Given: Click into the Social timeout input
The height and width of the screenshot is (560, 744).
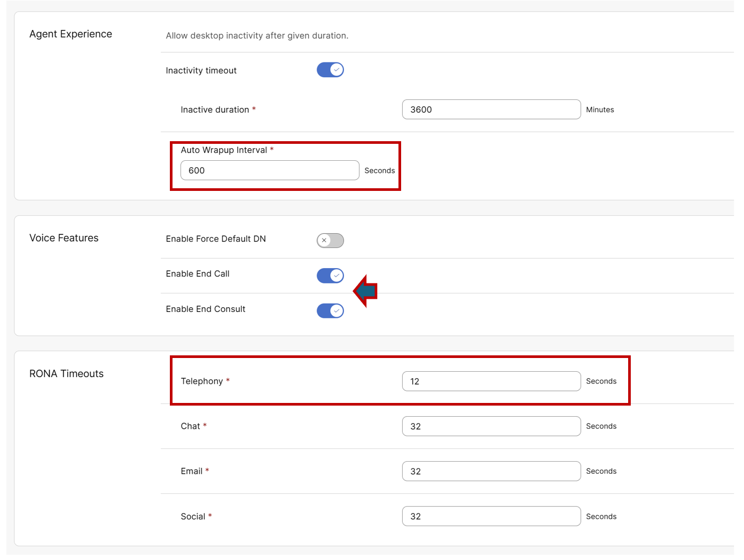Looking at the screenshot, I should (x=491, y=516).
